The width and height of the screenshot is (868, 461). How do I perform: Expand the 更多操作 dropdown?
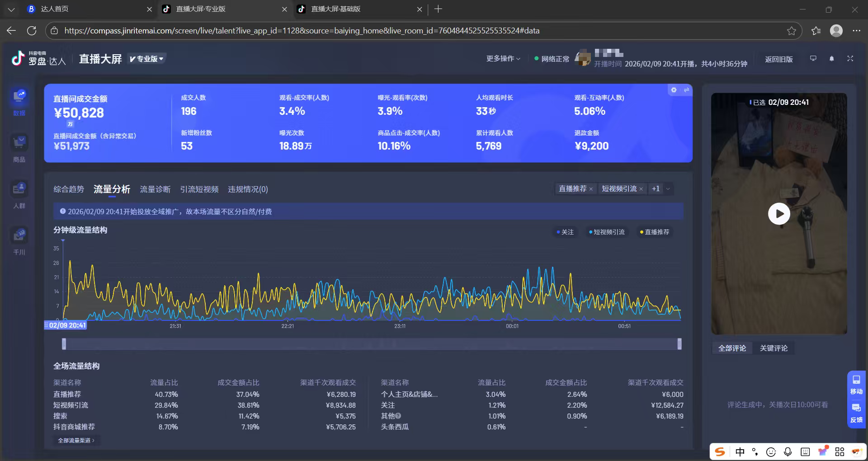[x=503, y=59]
